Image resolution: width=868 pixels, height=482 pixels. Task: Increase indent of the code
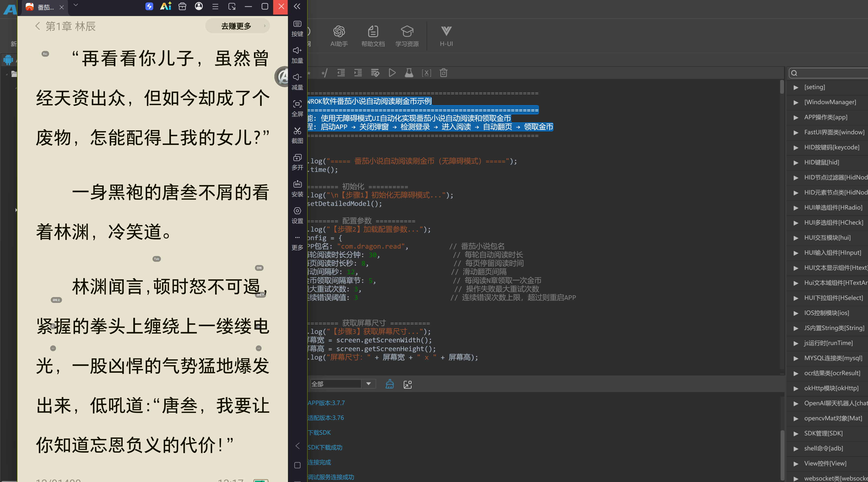pyautogui.click(x=358, y=73)
